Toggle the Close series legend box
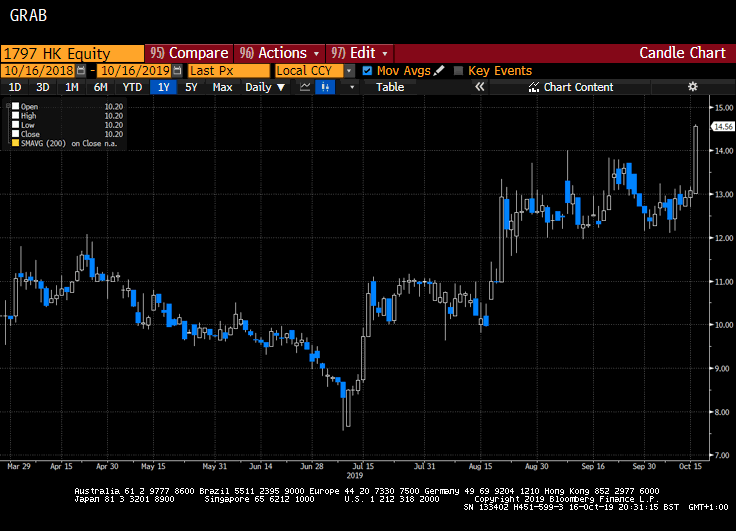 (15, 134)
